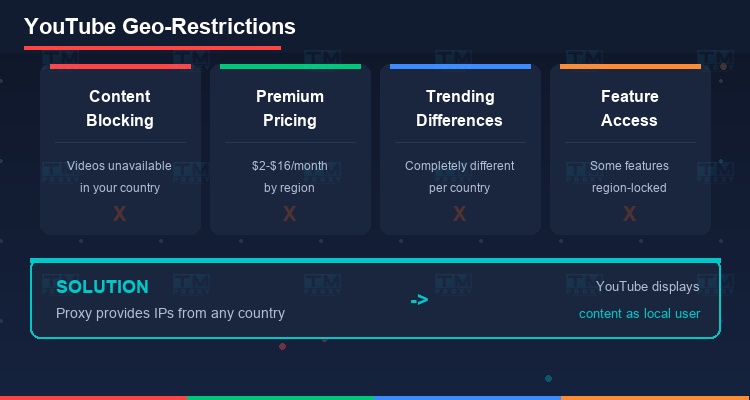Click the "content as local user" link text

coord(639,313)
